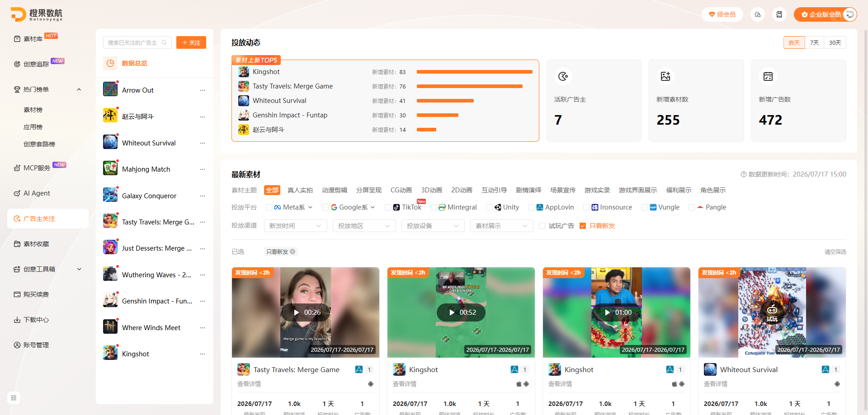This screenshot has width=868, height=415.
Task: Click the 新增广告数 calendar icon
Action: tap(768, 76)
